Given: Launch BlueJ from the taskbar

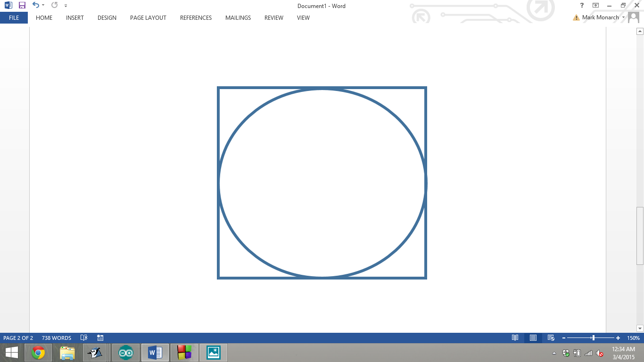Looking at the screenshot, I should [95, 352].
